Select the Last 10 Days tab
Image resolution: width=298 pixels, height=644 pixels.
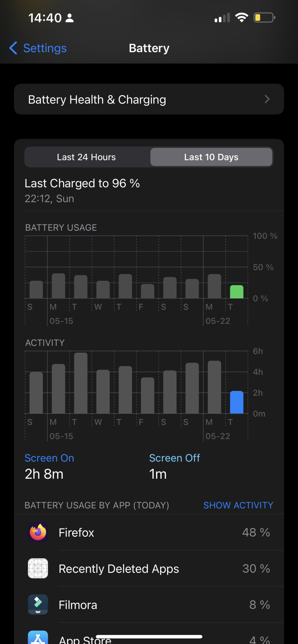[211, 157]
